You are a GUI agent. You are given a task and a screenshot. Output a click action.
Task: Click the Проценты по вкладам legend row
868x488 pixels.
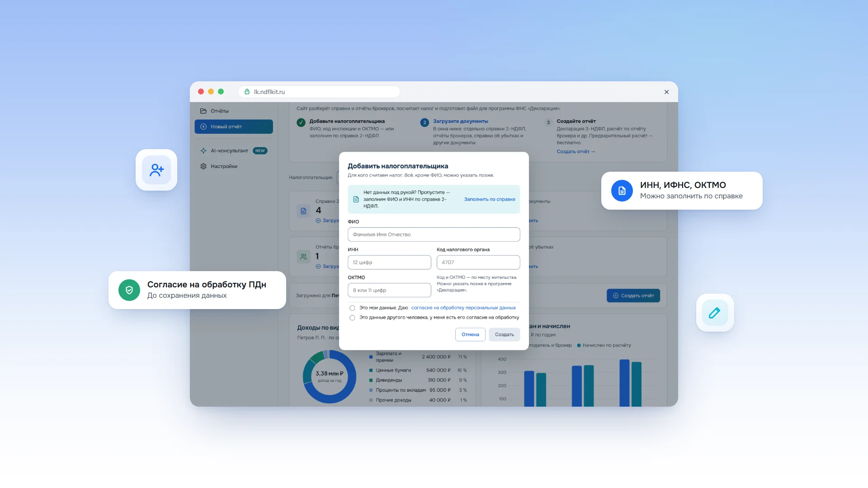(418, 390)
